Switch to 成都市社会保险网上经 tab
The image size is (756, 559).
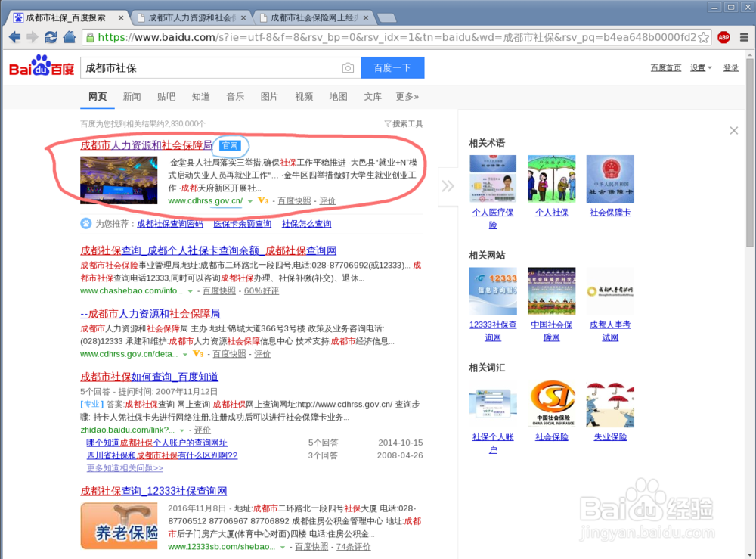coord(314,18)
